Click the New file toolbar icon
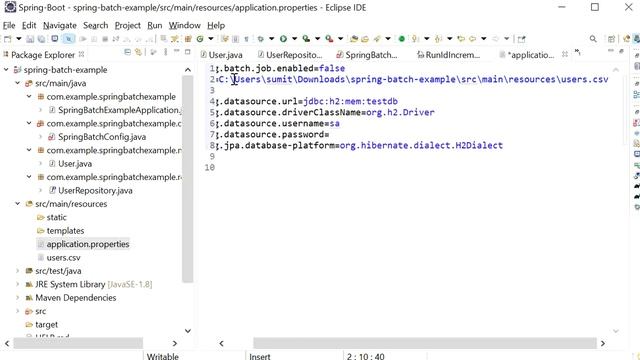Viewport: 640px width, 360px height. pos(8,39)
